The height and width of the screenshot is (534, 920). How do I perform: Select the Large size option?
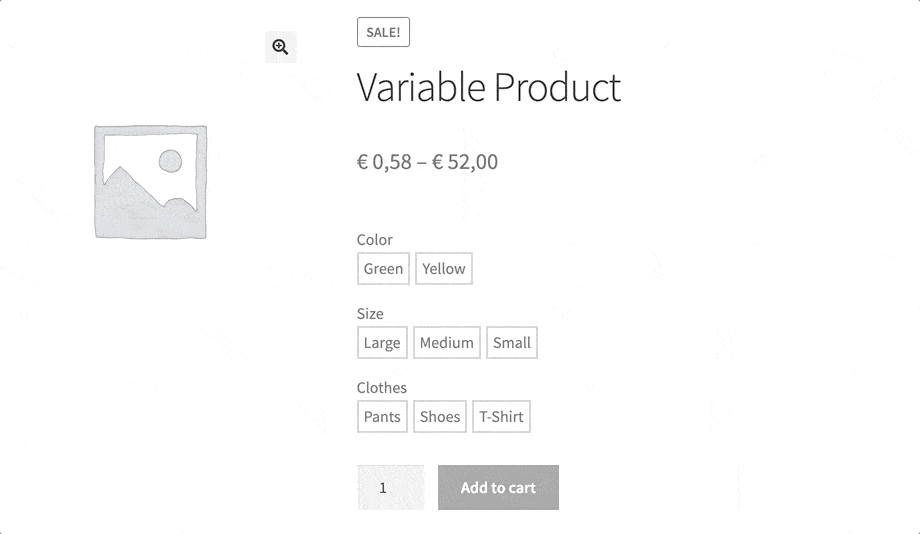coord(382,343)
